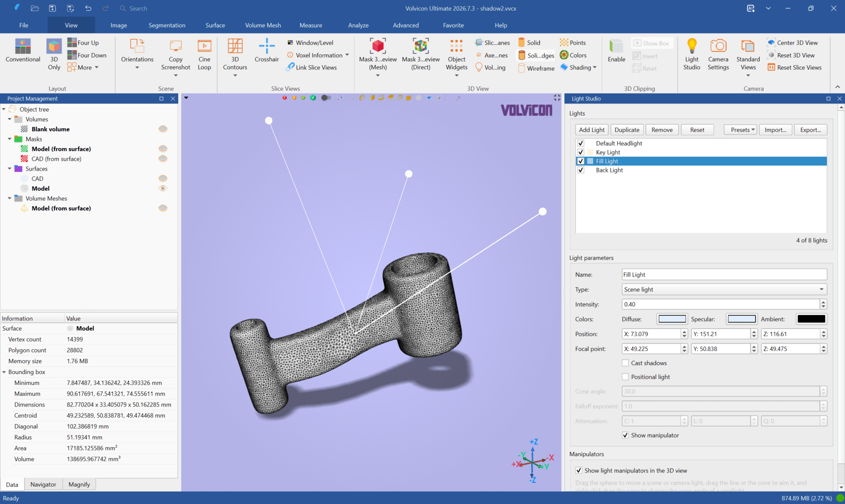
Task: Open the Colors option in 3D View
Action: click(573, 55)
